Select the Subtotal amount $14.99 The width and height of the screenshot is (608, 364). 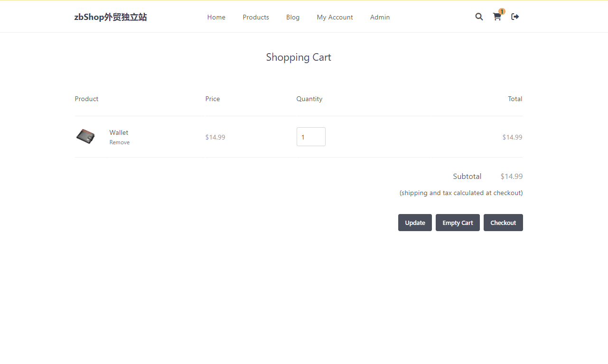pyautogui.click(x=512, y=177)
